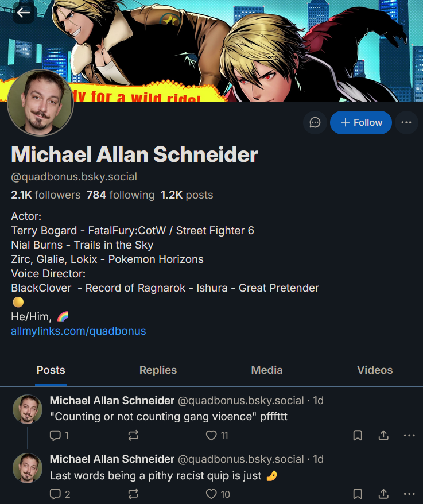Screen dimensions: 423x504
Task: Open chat message with Michael Allan Schneider
Action: pyautogui.click(x=315, y=122)
